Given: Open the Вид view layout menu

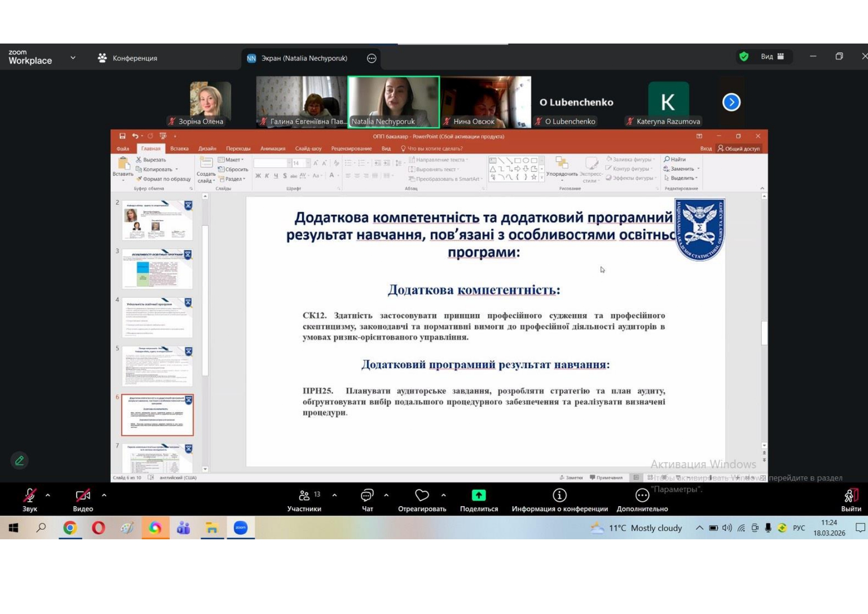Looking at the screenshot, I should point(772,57).
